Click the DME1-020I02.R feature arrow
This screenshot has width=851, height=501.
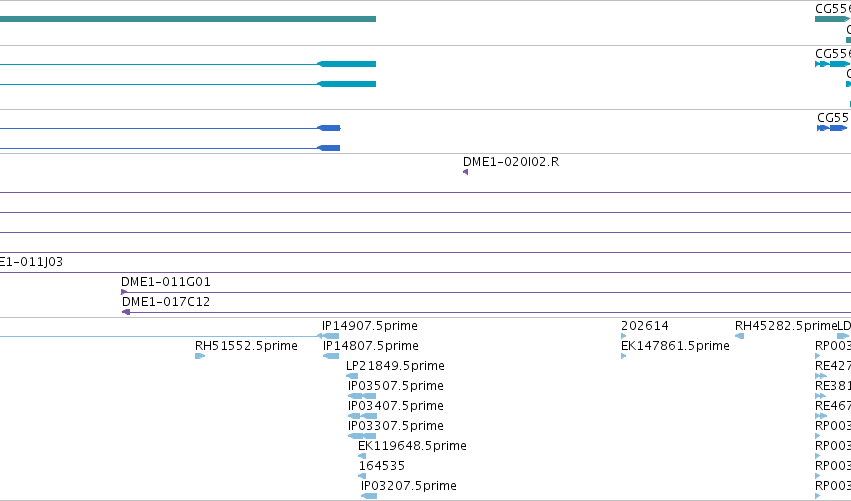(x=465, y=172)
